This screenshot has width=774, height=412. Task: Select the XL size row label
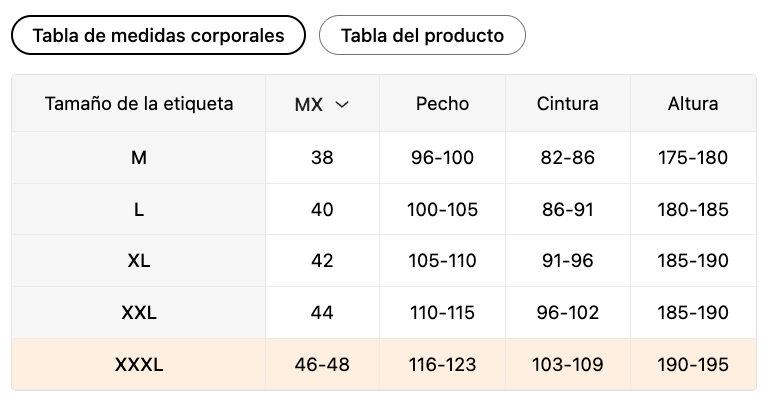pyautogui.click(x=139, y=261)
